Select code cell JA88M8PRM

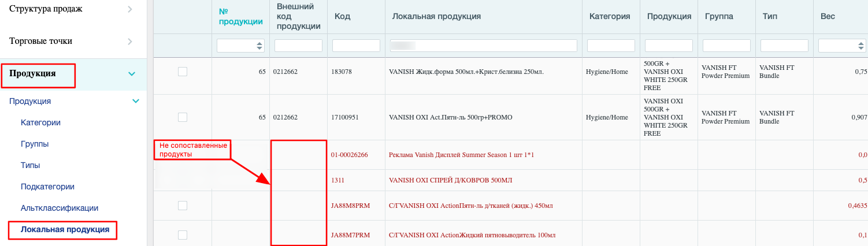click(350, 206)
